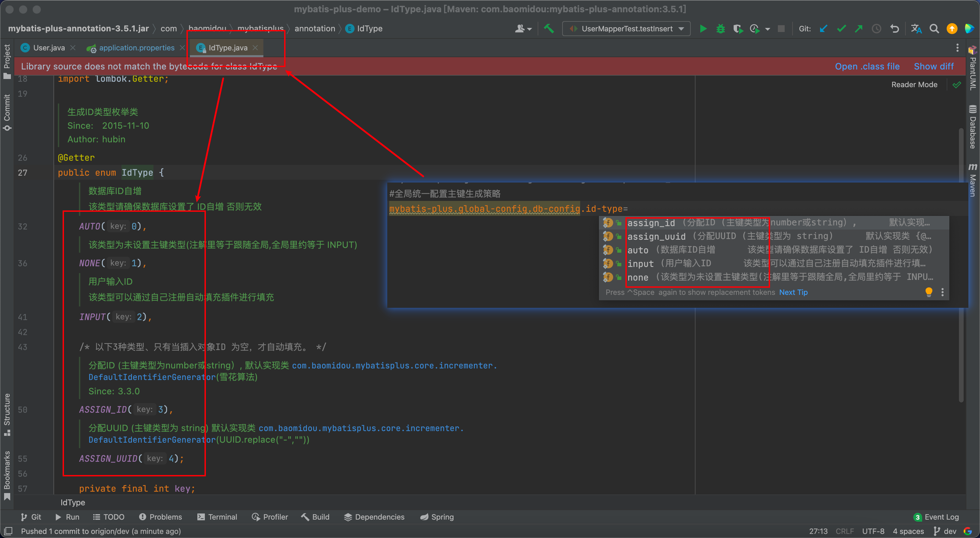Click the yellow lightbulb in completion popup

coord(929,292)
